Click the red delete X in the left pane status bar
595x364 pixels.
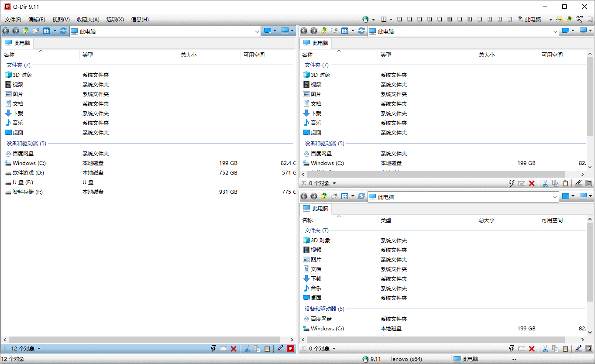click(x=234, y=349)
